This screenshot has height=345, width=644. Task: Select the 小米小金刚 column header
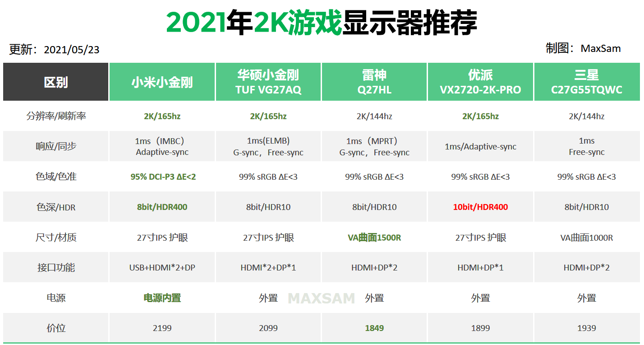162,82
